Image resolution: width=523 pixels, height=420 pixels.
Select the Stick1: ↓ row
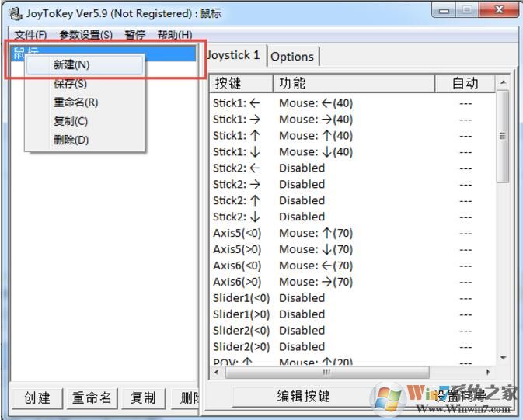(x=353, y=152)
